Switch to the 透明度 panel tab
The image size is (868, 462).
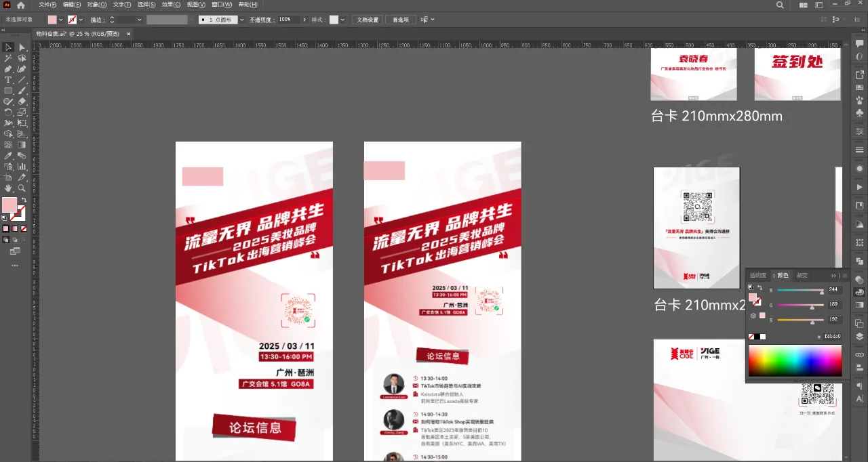(x=759, y=276)
